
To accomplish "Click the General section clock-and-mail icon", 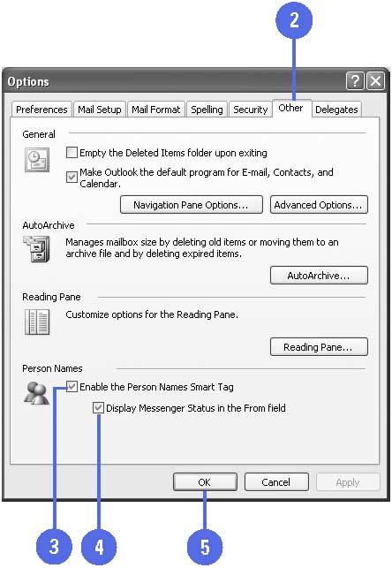I will click(37, 160).
